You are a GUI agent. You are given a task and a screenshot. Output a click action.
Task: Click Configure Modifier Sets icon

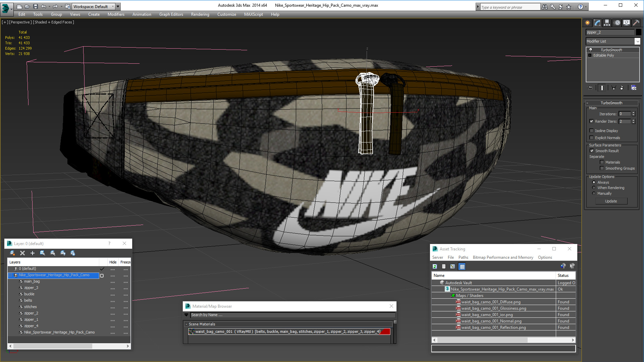point(634,88)
